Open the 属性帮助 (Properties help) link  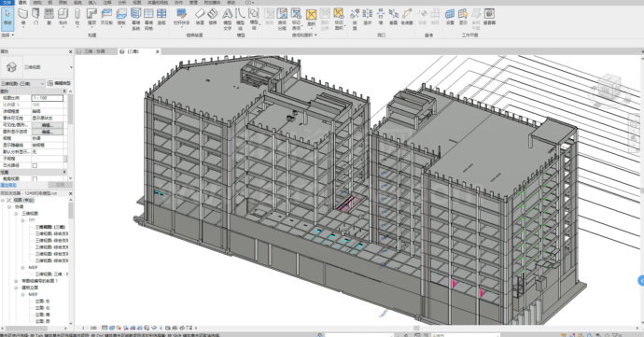8,186
